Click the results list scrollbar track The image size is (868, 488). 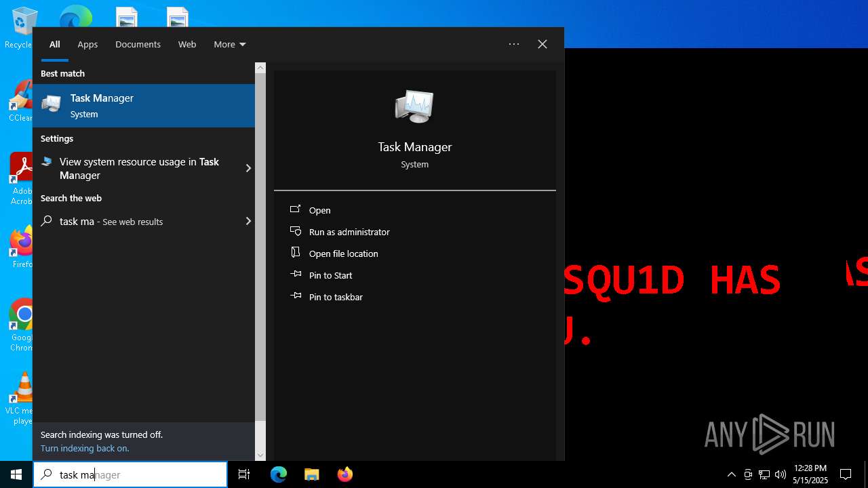260,434
